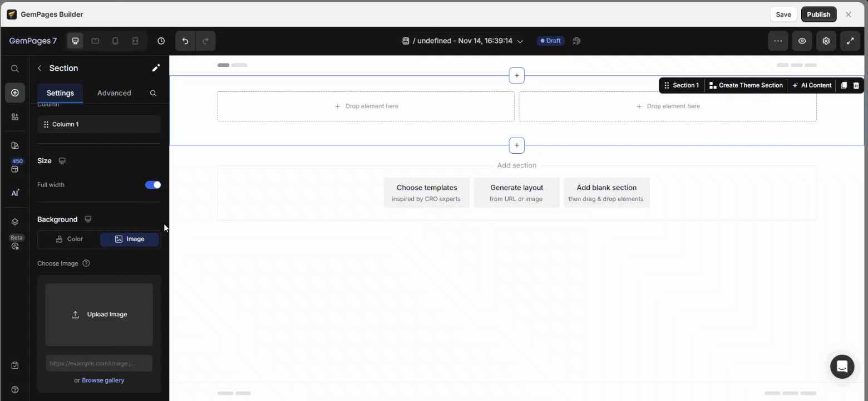
Task: Open the live chat bubble
Action: [x=842, y=366]
